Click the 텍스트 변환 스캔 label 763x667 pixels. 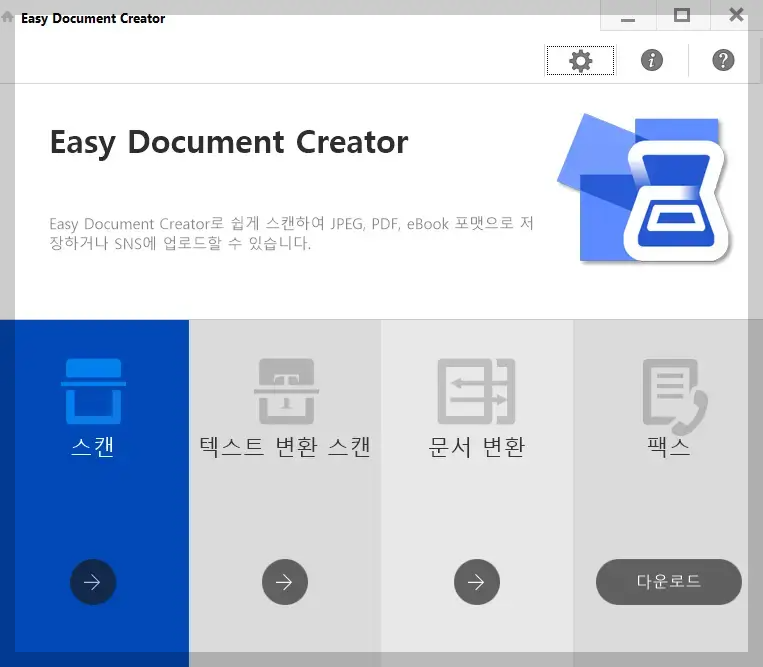click(285, 447)
